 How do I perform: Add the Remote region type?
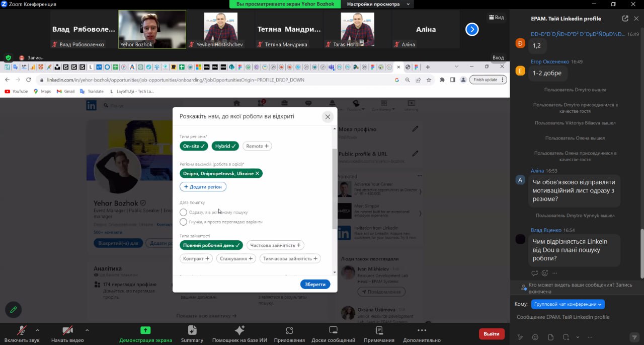pos(257,146)
